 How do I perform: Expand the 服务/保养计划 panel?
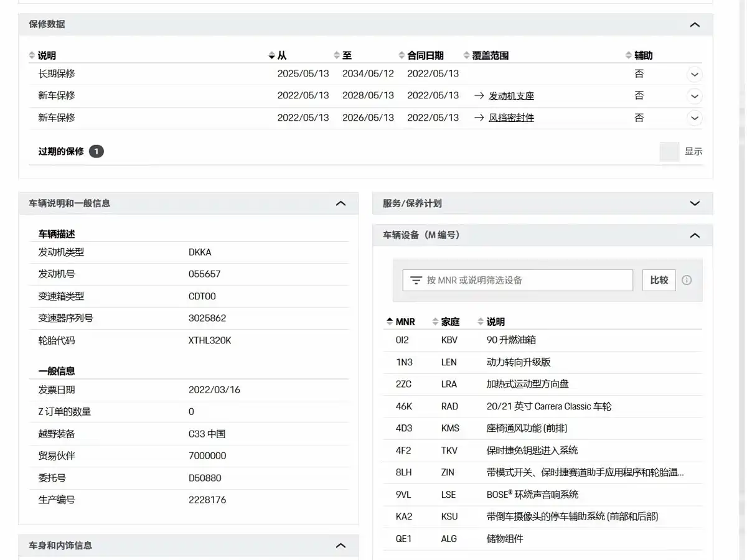[x=695, y=203]
